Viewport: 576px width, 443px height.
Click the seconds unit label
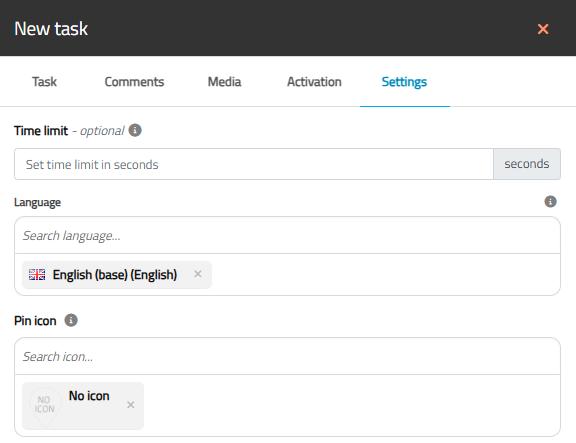point(527,164)
